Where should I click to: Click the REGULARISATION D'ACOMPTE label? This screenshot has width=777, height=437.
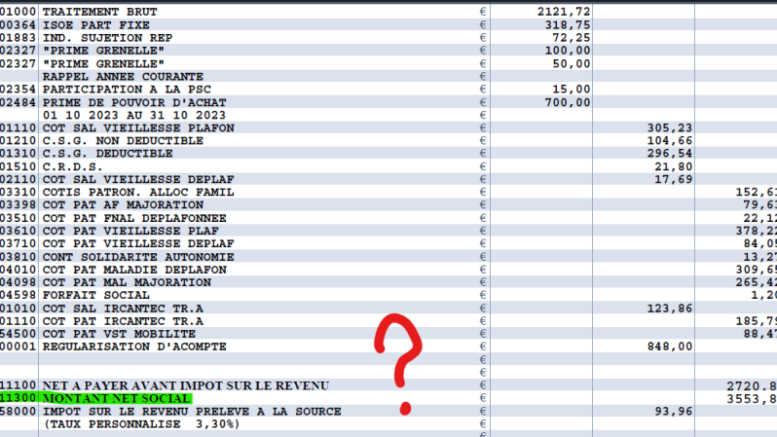pos(134,347)
